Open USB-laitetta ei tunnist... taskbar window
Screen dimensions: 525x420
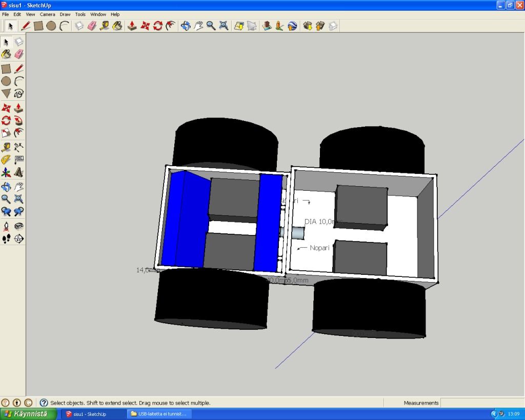[x=159, y=414]
